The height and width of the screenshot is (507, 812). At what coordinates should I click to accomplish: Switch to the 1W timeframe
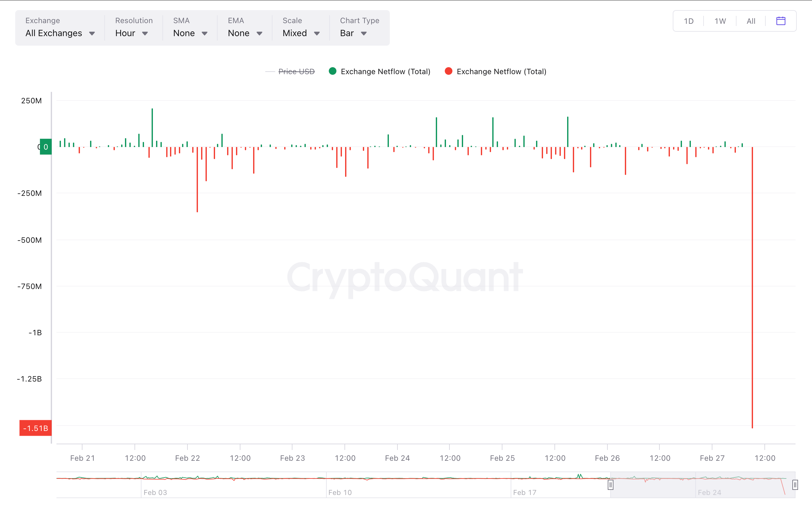pos(719,21)
